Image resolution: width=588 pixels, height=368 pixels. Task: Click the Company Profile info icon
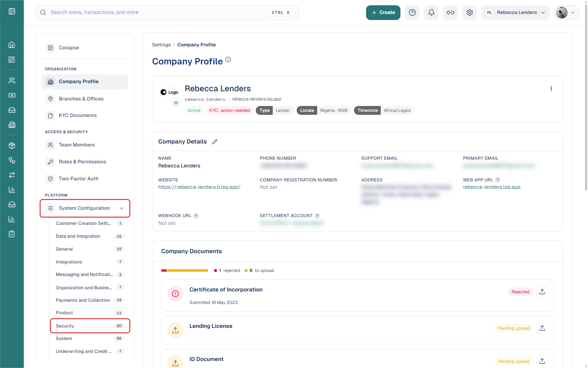point(228,60)
